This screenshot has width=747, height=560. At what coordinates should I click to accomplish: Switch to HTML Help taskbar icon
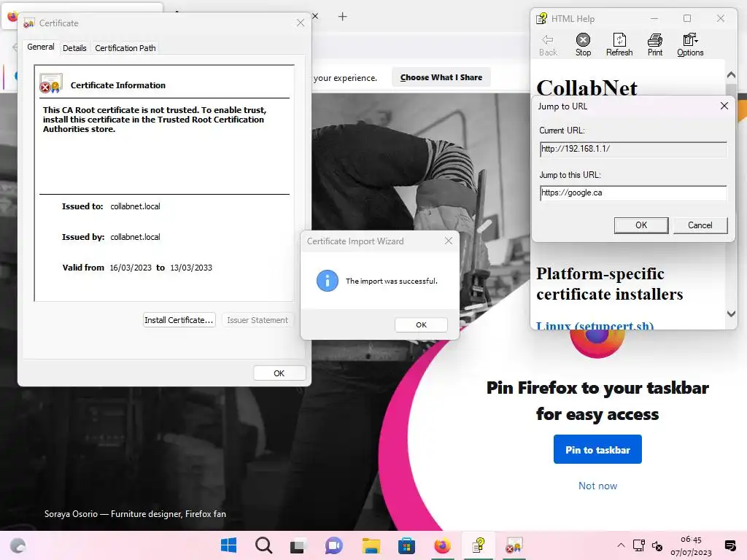(x=479, y=545)
